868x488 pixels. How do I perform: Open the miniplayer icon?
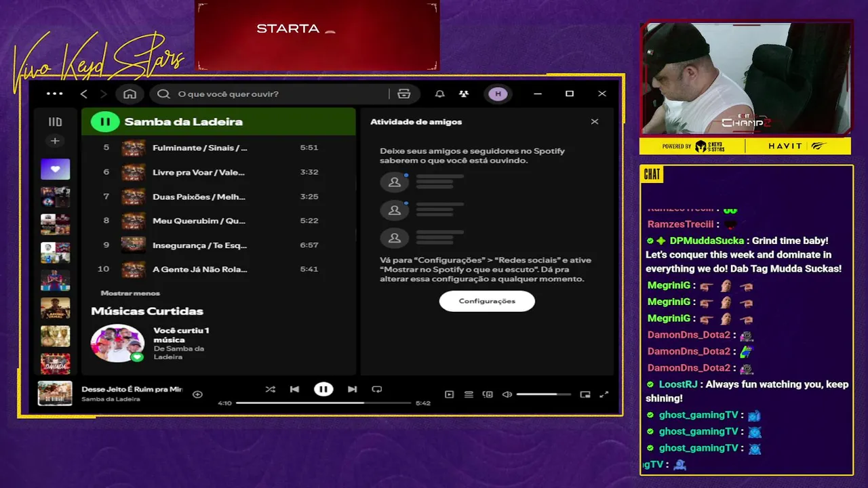pos(585,394)
